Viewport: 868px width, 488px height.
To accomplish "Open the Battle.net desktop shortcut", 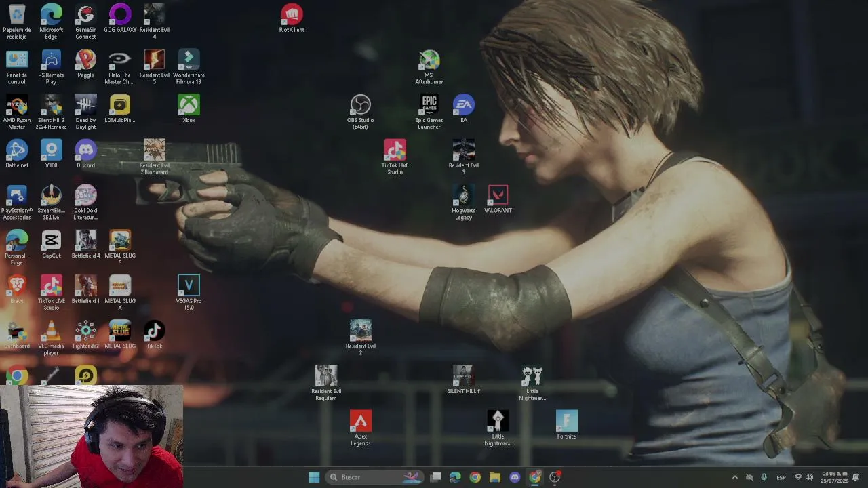I will [17, 155].
